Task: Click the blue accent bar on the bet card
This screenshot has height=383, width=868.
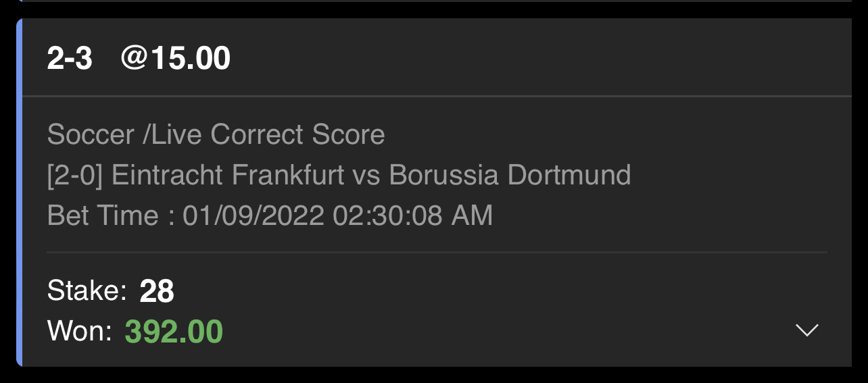Action: click(x=20, y=193)
